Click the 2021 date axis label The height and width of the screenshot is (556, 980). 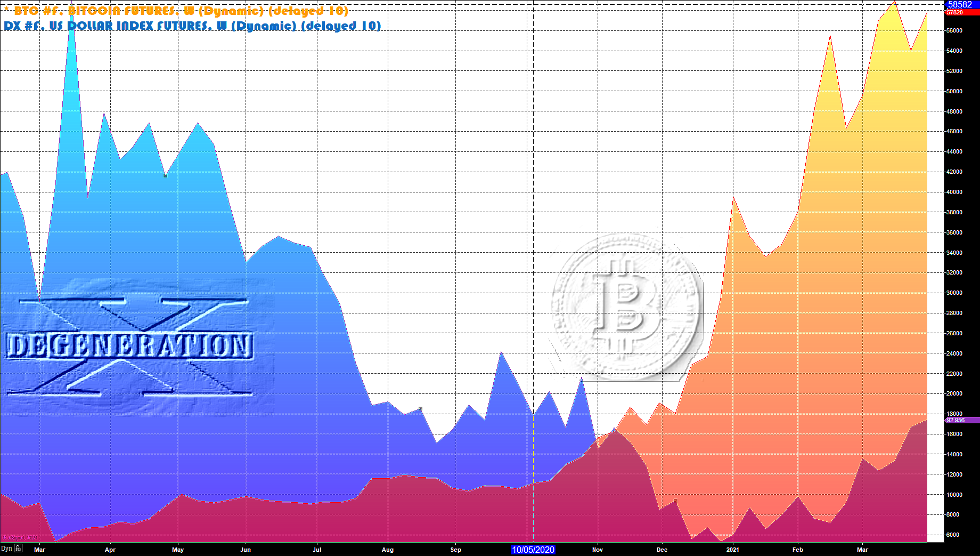(733, 550)
